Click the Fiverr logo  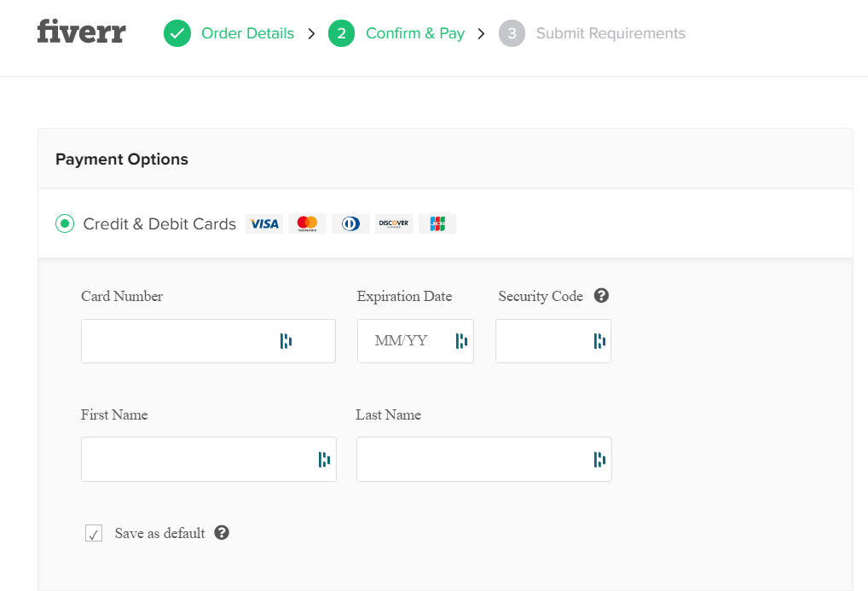[x=82, y=33]
